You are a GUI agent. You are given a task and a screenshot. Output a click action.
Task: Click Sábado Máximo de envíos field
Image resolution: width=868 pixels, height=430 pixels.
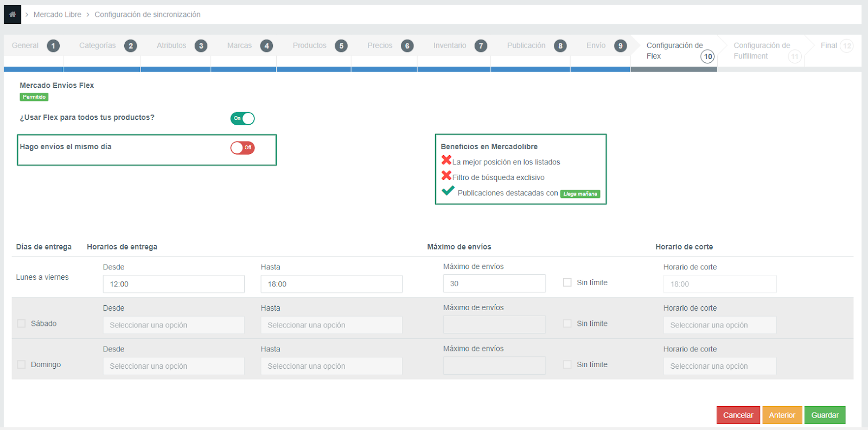tap(494, 325)
